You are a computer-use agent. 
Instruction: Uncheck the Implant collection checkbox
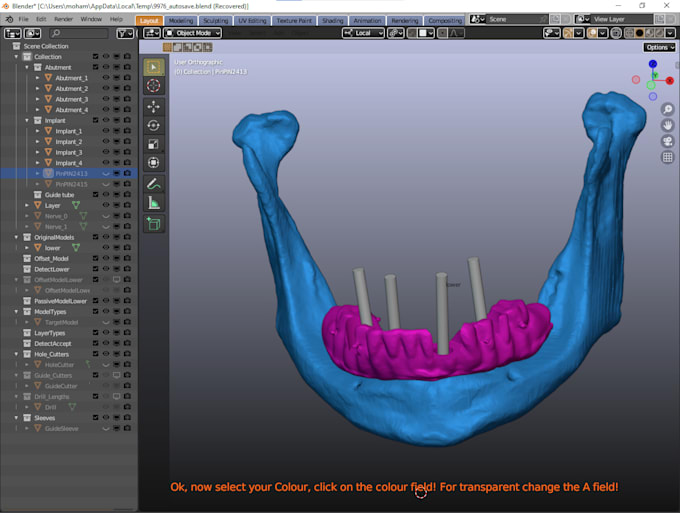[95, 121]
